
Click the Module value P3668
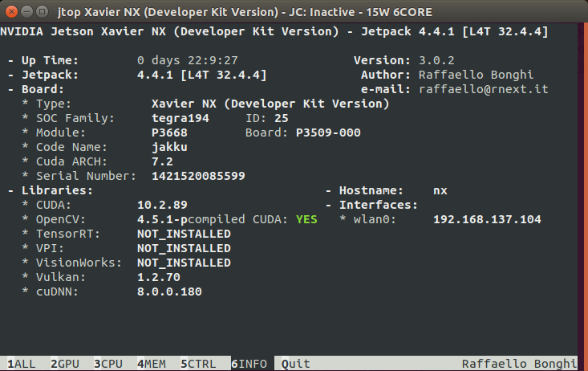coord(169,132)
